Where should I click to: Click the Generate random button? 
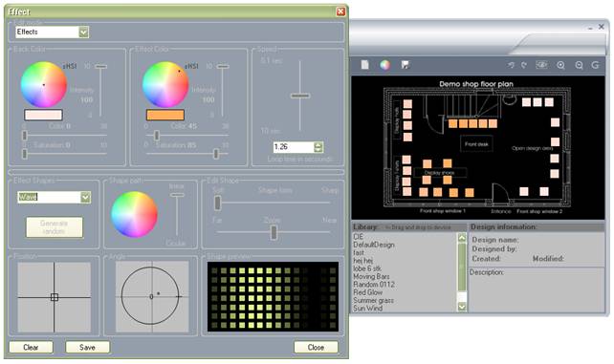(55, 227)
